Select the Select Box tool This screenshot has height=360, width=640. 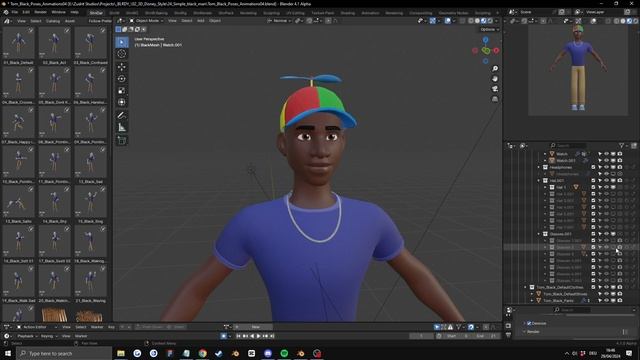pyautogui.click(x=122, y=42)
